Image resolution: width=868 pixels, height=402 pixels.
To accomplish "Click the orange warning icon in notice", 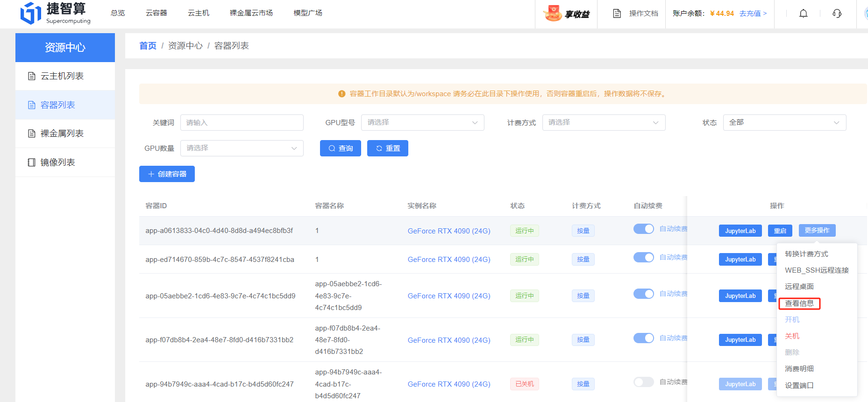I will point(342,94).
